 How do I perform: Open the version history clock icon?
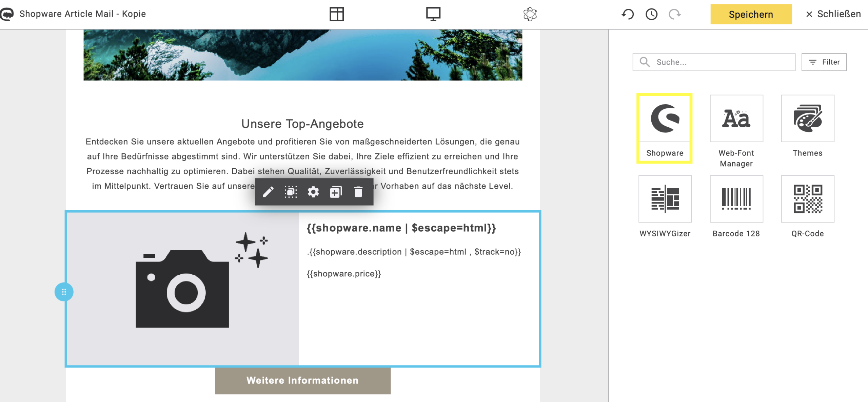(651, 14)
